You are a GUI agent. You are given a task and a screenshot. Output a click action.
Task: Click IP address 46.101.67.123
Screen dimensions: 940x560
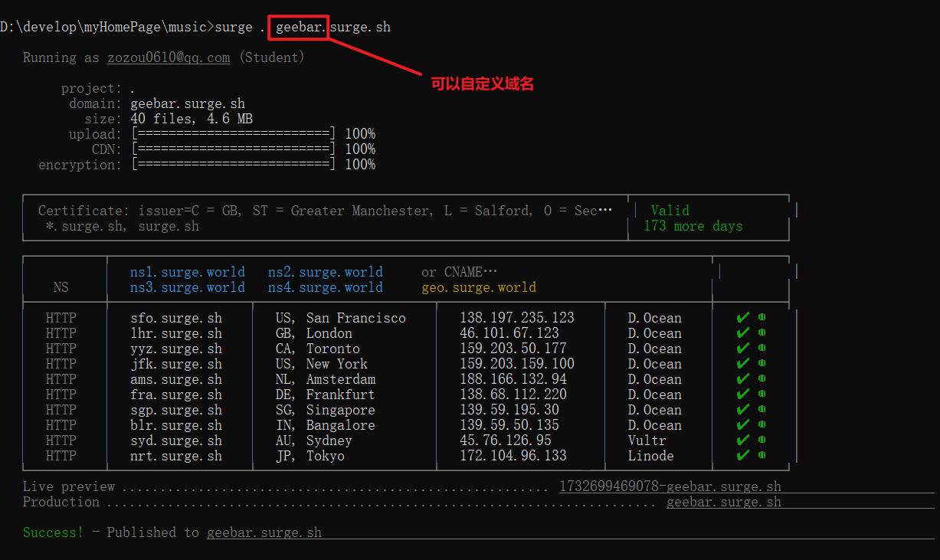(509, 333)
